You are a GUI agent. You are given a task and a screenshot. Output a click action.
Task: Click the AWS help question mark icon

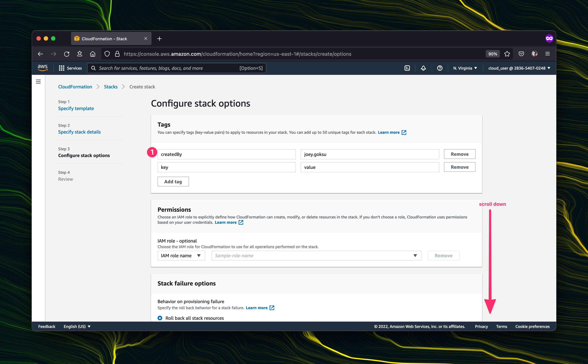[440, 68]
